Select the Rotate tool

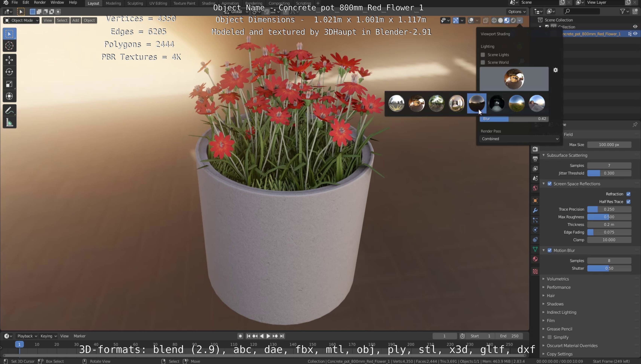(10, 72)
